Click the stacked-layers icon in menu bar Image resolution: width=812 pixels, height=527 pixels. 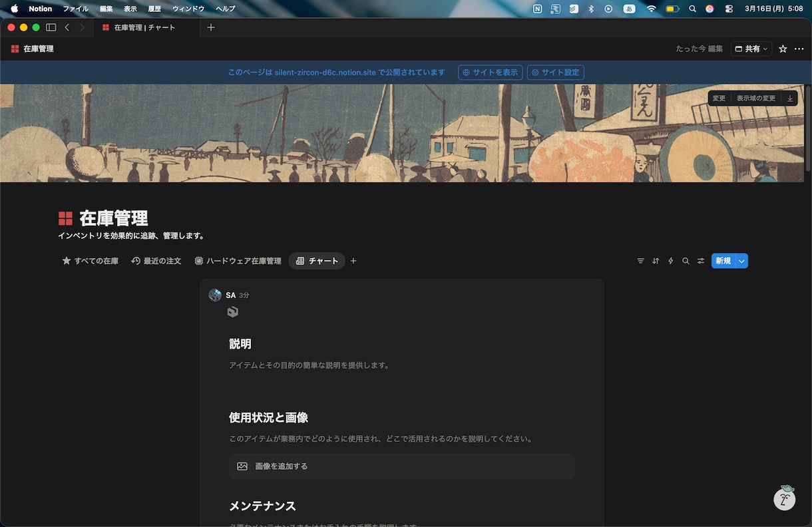[573, 9]
